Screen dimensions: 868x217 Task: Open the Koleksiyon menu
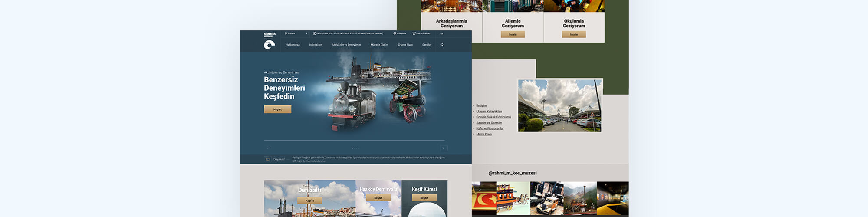(316, 45)
